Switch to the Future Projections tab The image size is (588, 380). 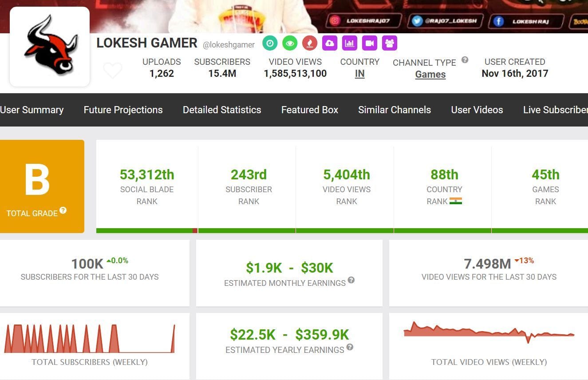[x=123, y=110]
